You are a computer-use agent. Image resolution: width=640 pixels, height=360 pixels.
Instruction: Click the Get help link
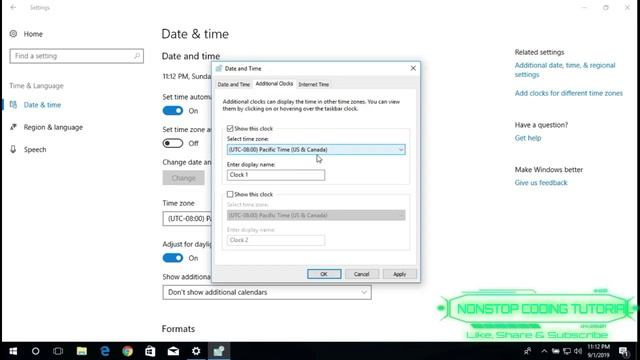[528, 138]
